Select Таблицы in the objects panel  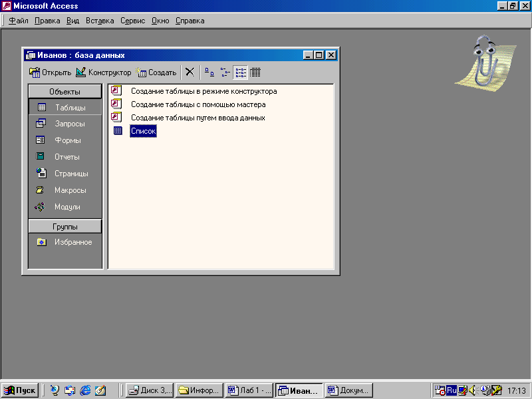[65, 107]
